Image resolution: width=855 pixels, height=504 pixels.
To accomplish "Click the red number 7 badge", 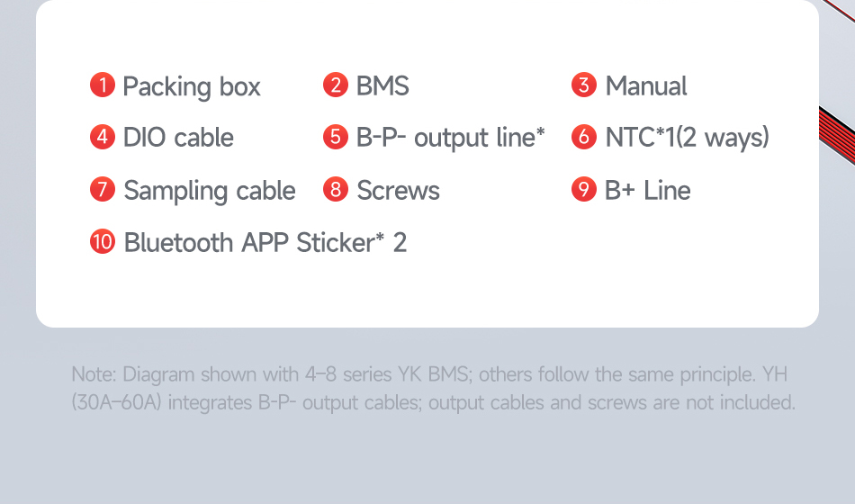I will 103,189.
